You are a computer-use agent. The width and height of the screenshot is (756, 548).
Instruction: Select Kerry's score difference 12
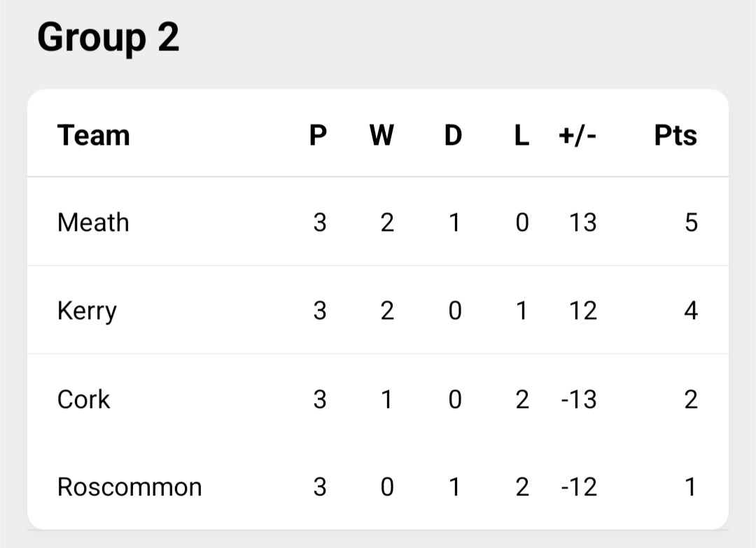pyautogui.click(x=583, y=311)
